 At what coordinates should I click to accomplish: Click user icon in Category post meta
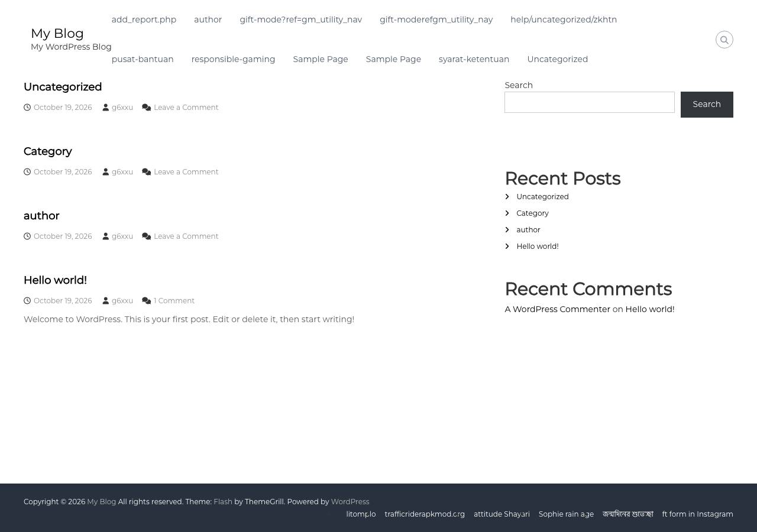point(106,172)
